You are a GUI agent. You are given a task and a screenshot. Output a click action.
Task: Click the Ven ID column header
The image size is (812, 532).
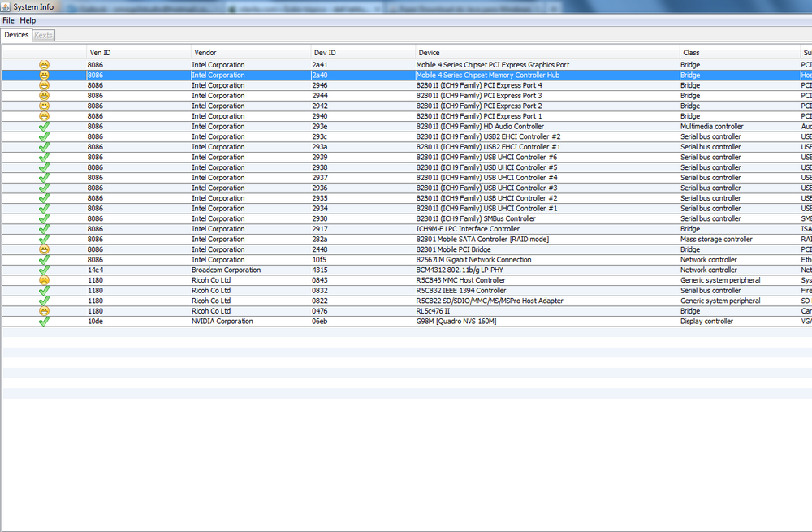[100, 53]
